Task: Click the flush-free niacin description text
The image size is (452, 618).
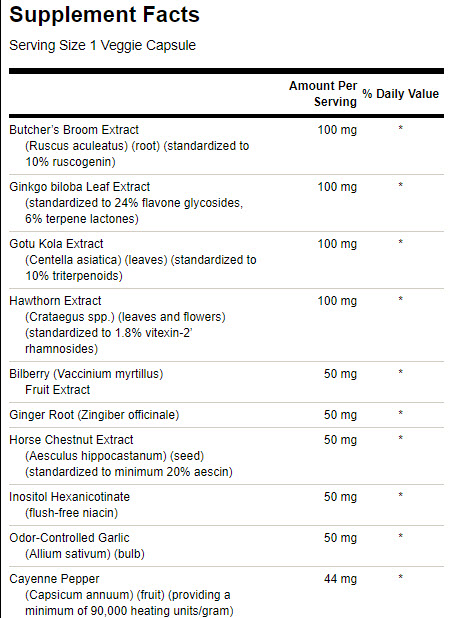Action: click(72, 513)
